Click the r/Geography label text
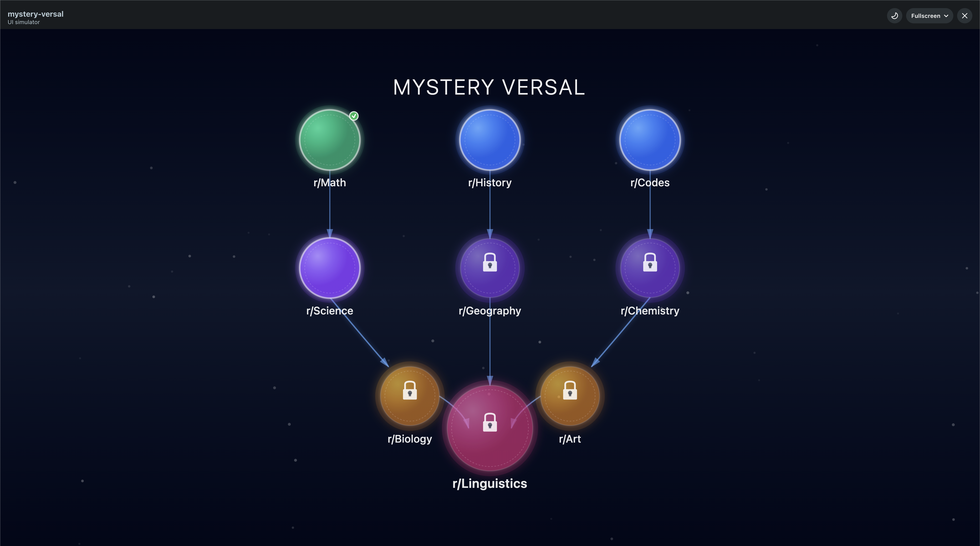Screen dimensions: 980x546 tap(490, 311)
